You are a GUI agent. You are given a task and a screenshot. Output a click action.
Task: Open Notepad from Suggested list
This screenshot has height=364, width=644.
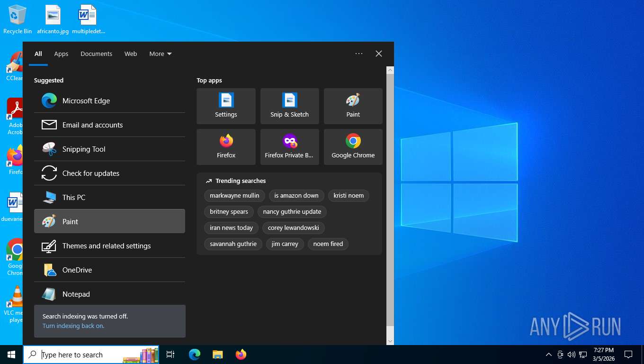point(109,294)
